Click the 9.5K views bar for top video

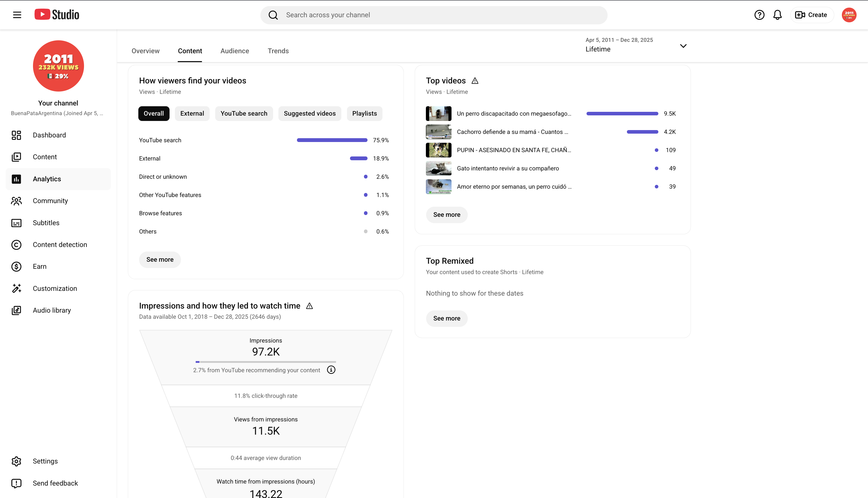[622, 114]
